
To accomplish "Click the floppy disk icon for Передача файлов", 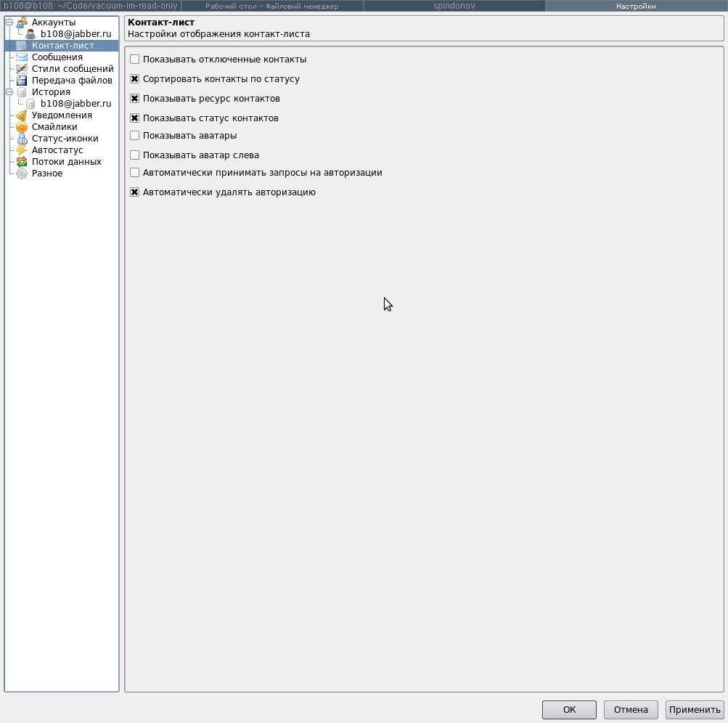I will point(22,81).
